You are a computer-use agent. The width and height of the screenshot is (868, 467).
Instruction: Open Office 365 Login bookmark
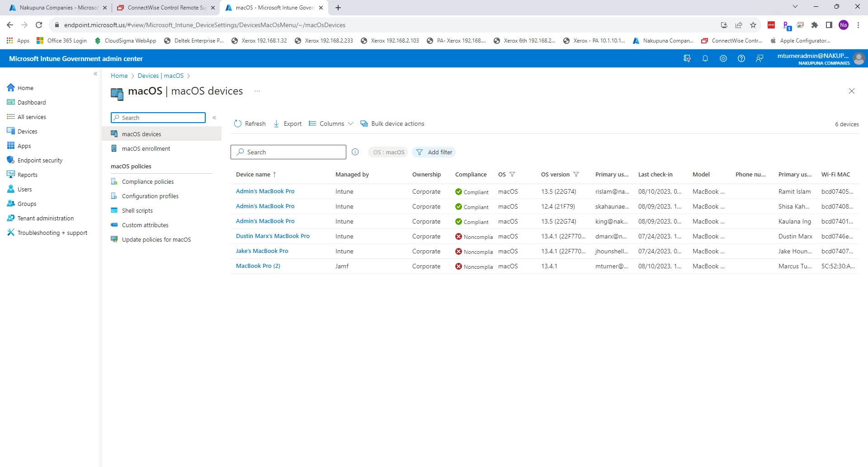(x=61, y=41)
